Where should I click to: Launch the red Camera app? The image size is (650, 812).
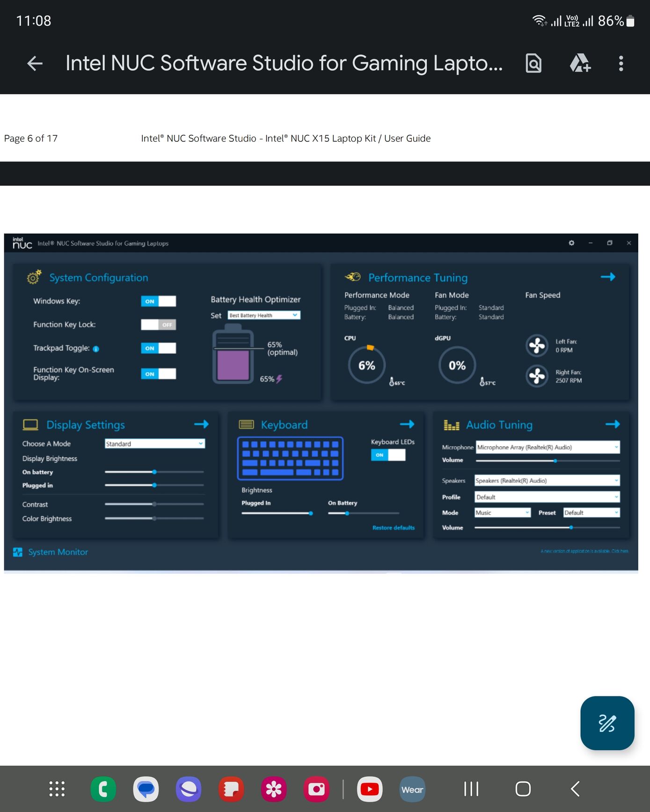point(316,789)
